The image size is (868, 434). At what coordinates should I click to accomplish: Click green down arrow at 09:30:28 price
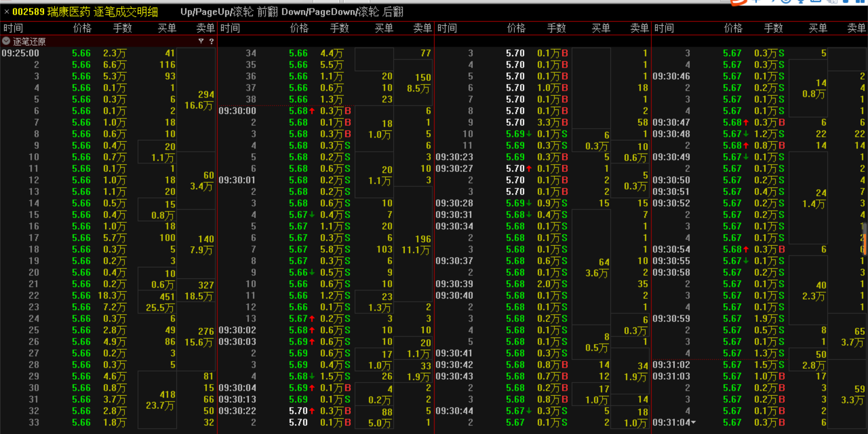click(x=529, y=203)
